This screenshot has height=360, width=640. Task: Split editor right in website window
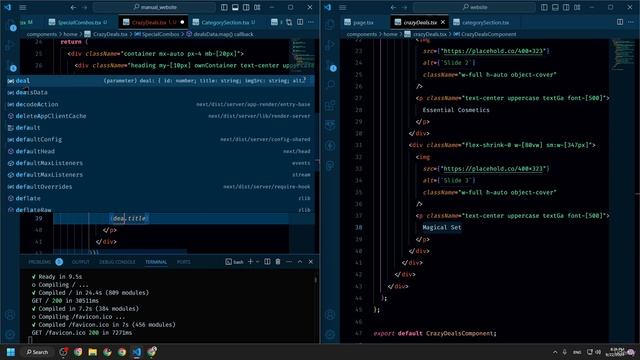(x=620, y=22)
